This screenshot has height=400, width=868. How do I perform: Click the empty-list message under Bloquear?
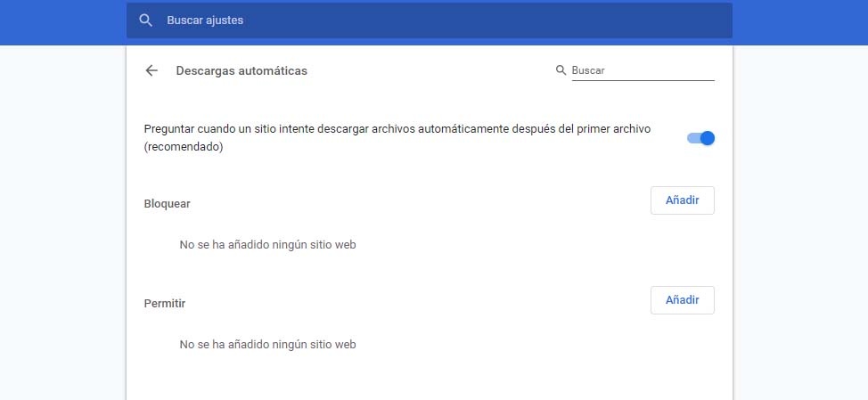coord(267,244)
